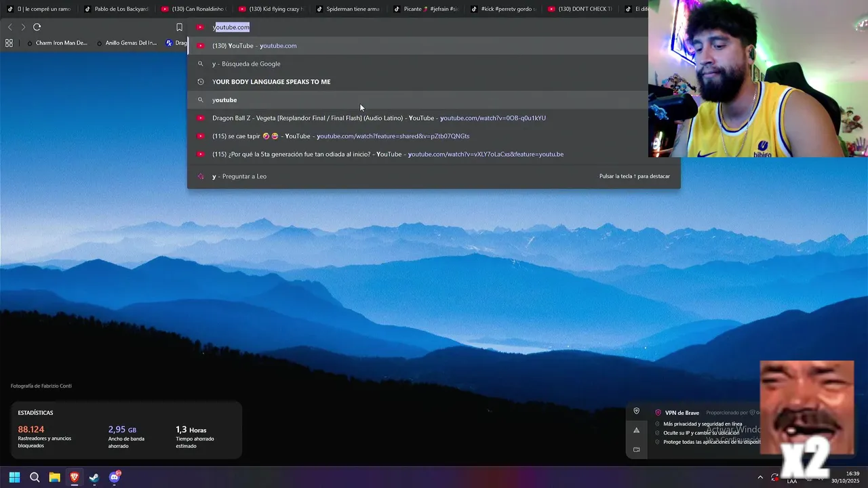
Task: Choose 'YOUR BODY LANGUAGE SPEAKS TO ME' history suggestion
Action: click(434, 81)
